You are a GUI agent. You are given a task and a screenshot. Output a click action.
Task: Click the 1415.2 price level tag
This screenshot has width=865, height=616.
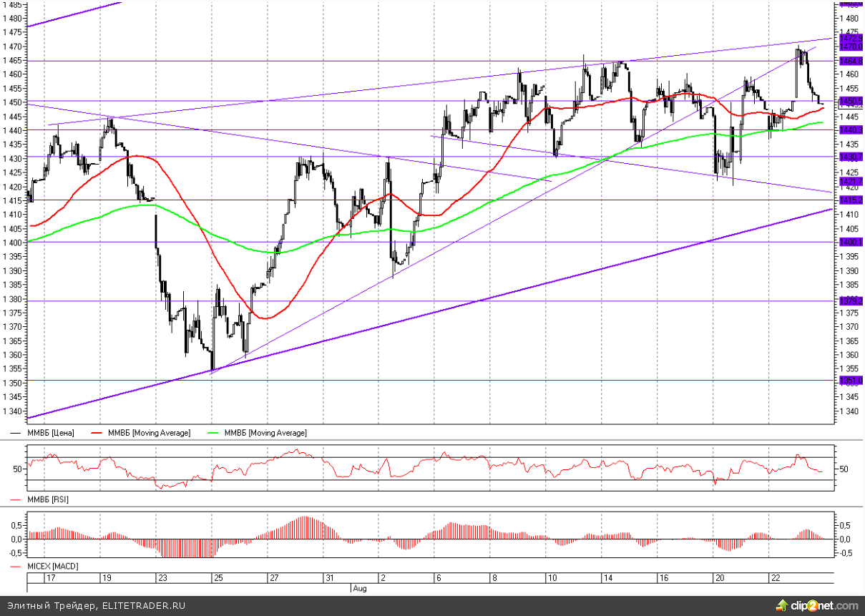coord(851,200)
